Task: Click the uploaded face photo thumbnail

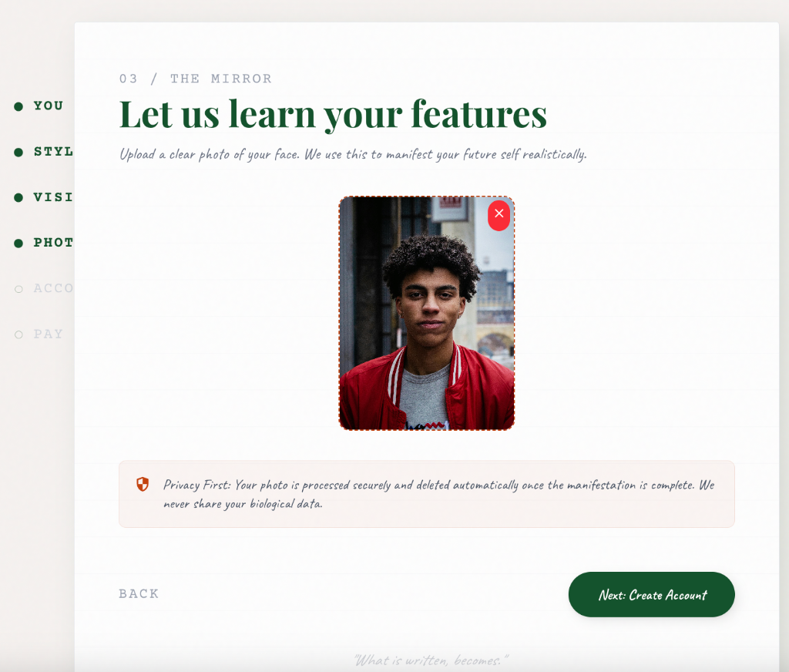Action: pos(427,313)
